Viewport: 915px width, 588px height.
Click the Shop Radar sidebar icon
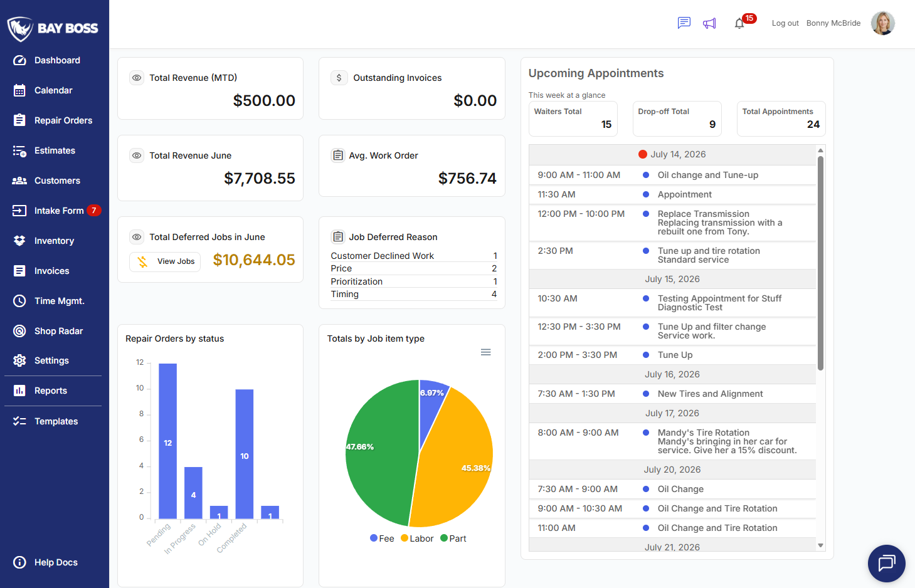(19, 331)
